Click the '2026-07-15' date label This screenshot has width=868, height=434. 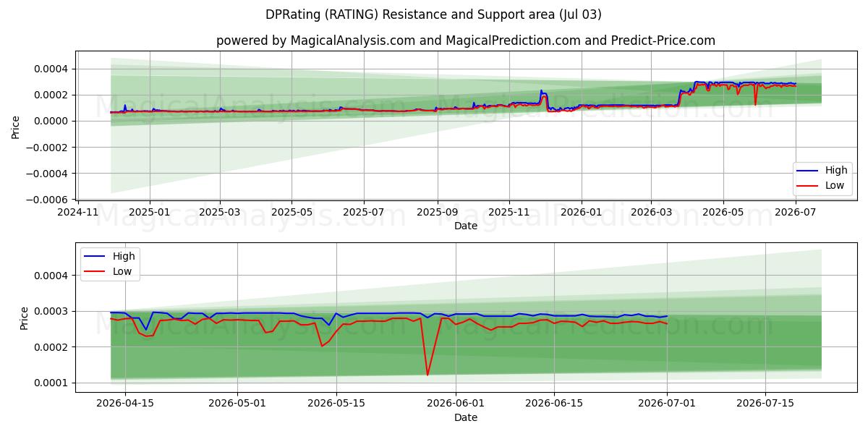point(765,404)
